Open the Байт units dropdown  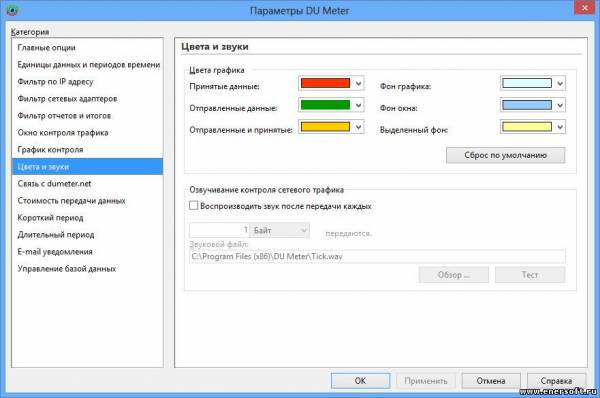[x=280, y=230]
